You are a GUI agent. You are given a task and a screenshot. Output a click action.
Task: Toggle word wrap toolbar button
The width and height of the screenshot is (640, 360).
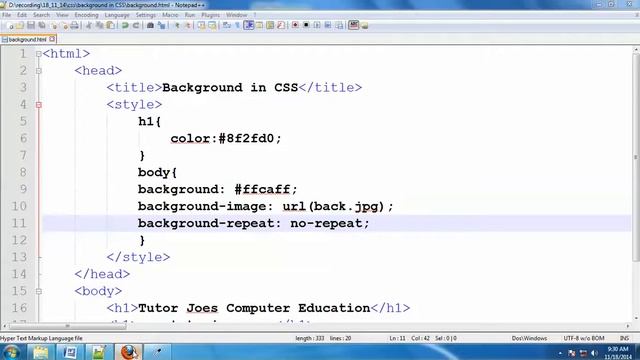coord(227,25)
